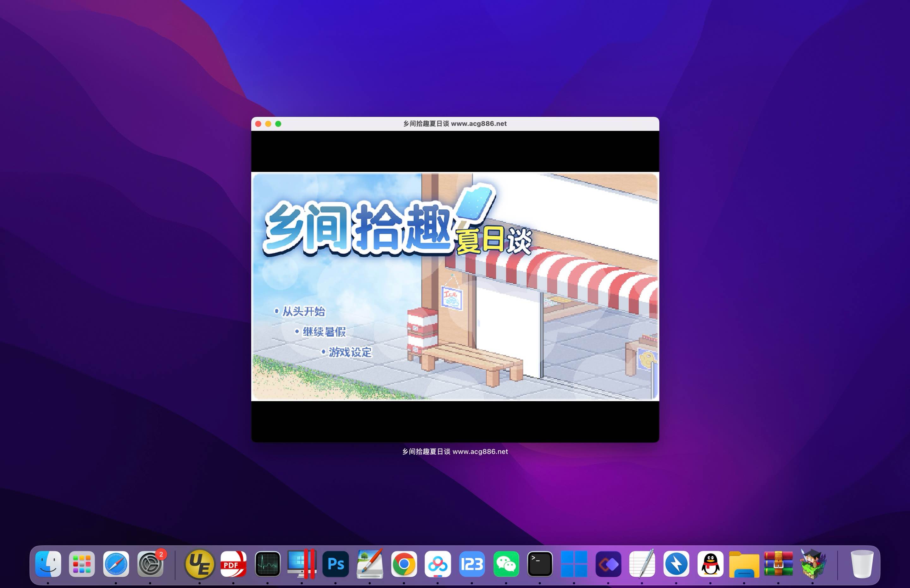
Task: Open the purple diamond app in the dock
Action: click(x=608, y=564)
